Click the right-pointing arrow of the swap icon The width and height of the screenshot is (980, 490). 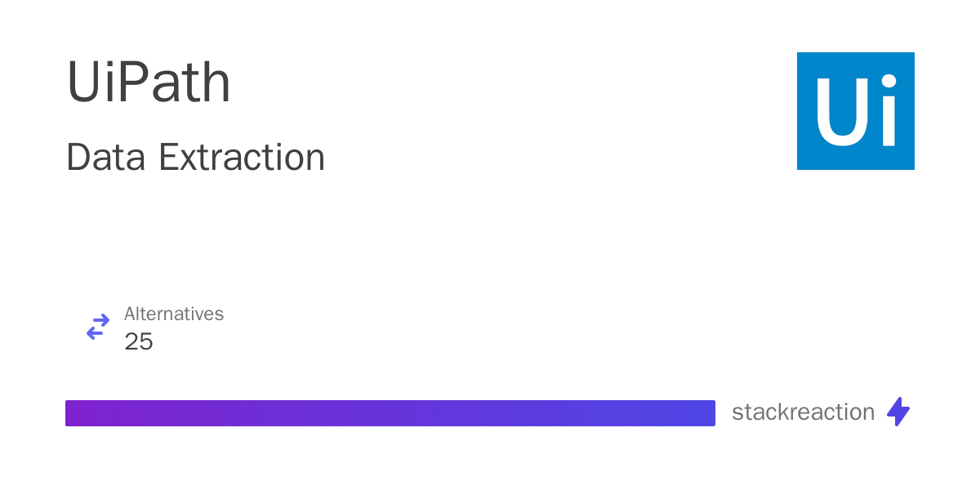101,319
